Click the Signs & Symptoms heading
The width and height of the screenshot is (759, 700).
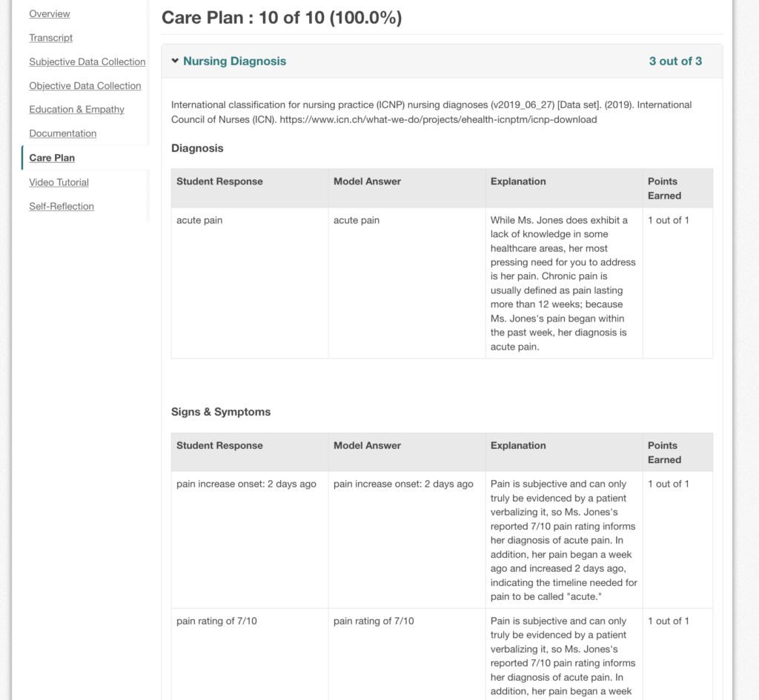(221, 412)
